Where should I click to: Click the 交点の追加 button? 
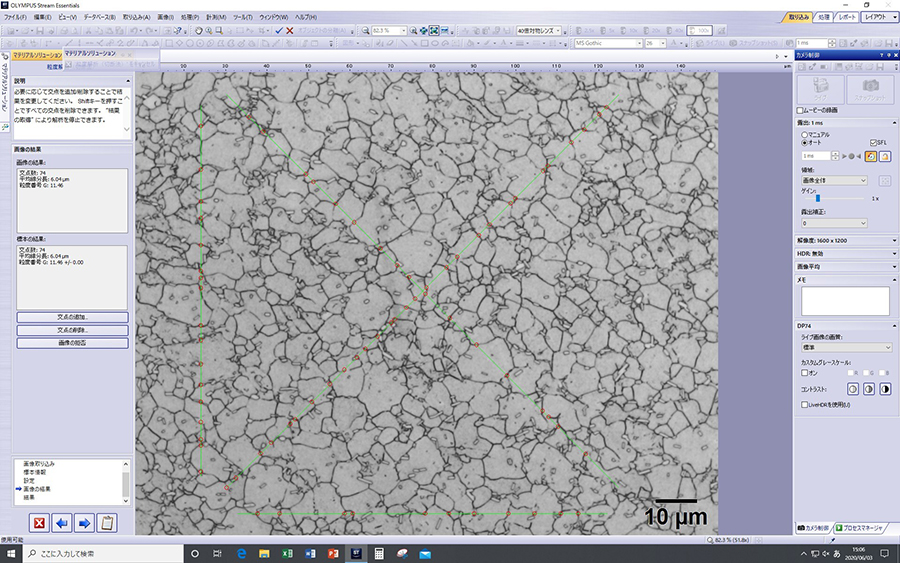72,317
